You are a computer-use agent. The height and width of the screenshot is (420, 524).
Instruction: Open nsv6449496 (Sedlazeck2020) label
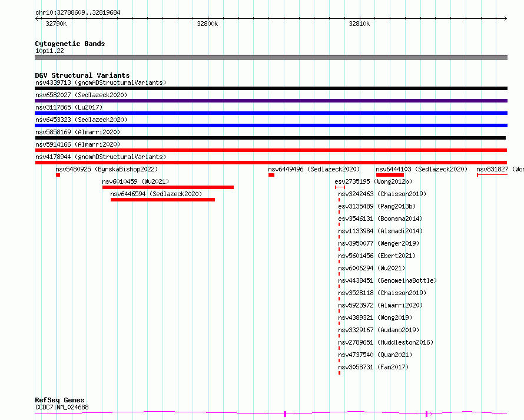tap(314, 169)
